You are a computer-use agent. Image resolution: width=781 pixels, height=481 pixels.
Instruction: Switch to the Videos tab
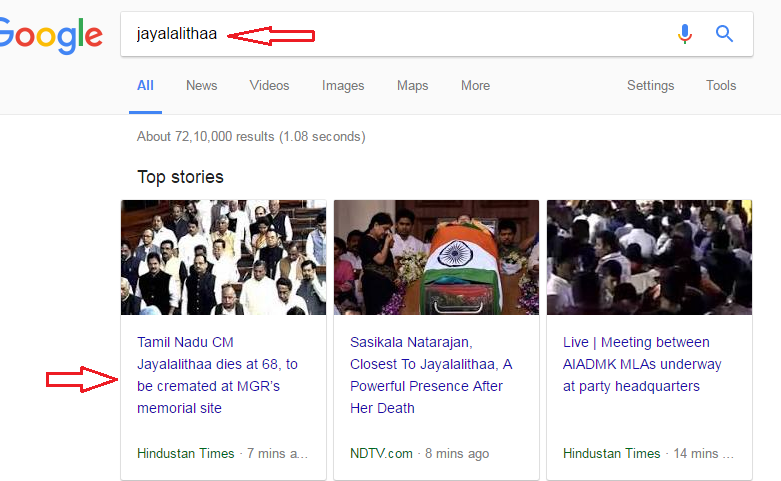point(269,86)
